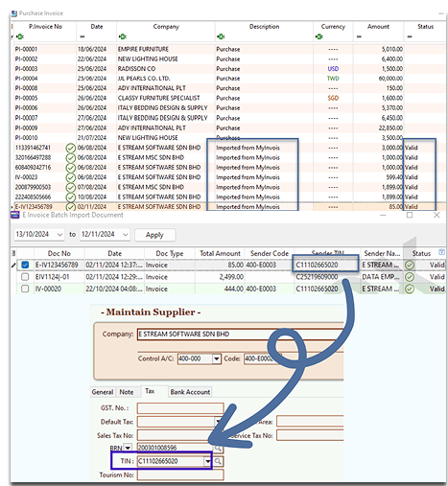This screenshot has height=486, width=448.
Task: Sort by Total Amount column header
Action: (220, 253)
